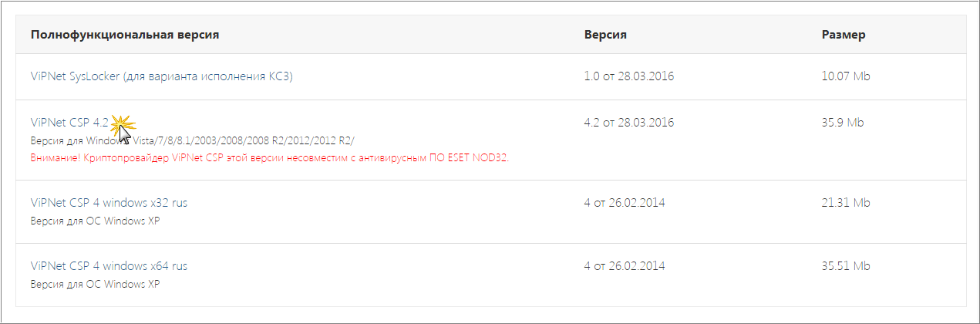Screen dimensions: 980x324
Task: Click the Версия column header
Action: 605,35
